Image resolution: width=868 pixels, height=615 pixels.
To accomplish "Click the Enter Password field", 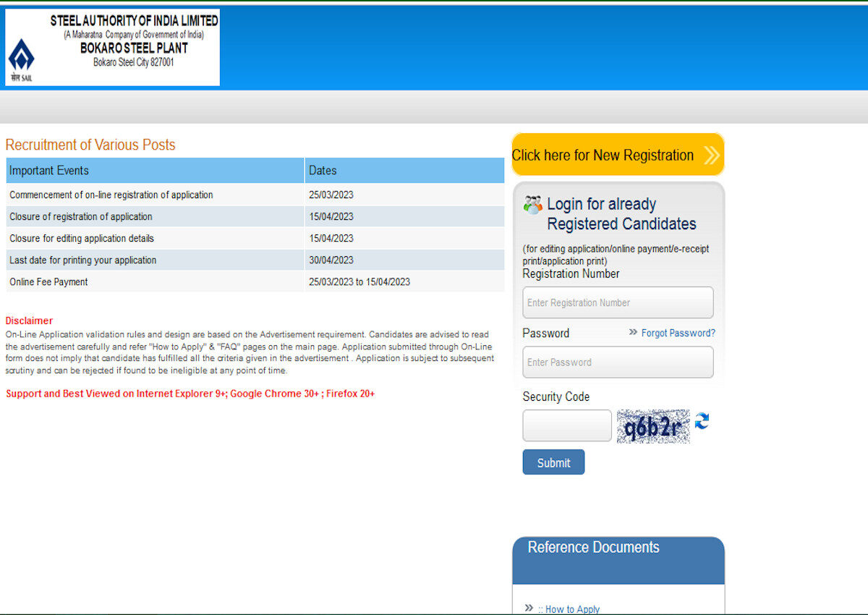I will point(618,362).
